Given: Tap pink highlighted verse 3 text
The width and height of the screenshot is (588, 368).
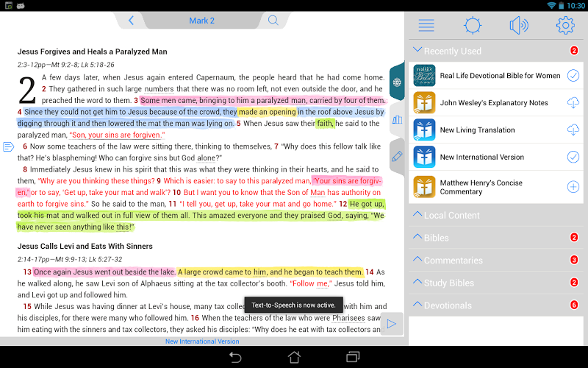Looking at the screenshot, I should (262, 100).
